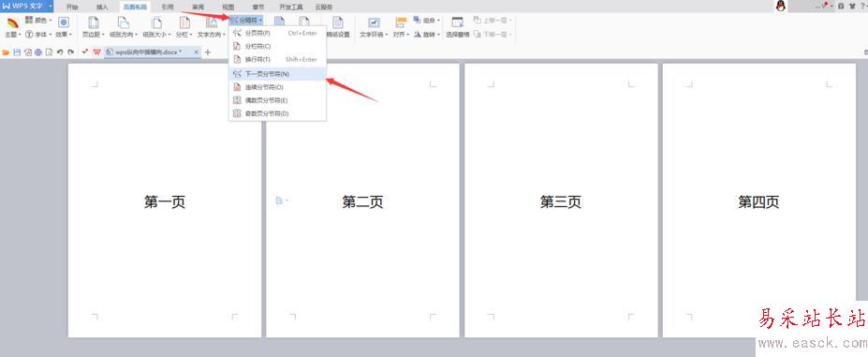Click the export PDF quick-access icon
Viewport: 868px width, 357px height.
[x=27, y=52]
